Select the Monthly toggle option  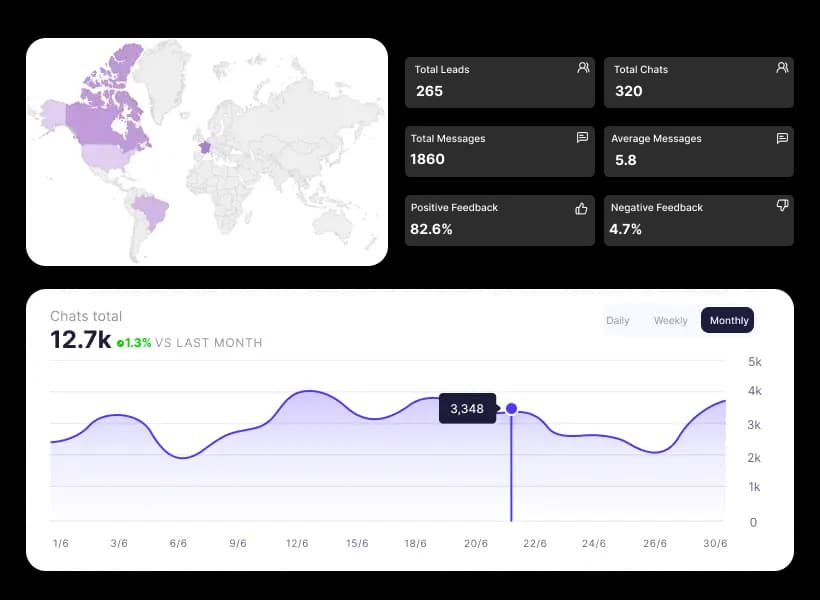coord(727,320)
